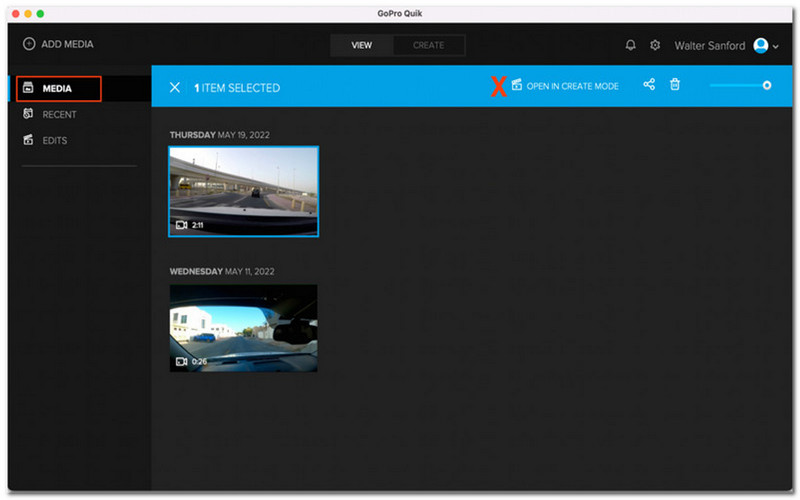Image resolution: width=800 pixels, height=500 pixels.
Task: Click the user profile avatar icon
Action: 760,46
